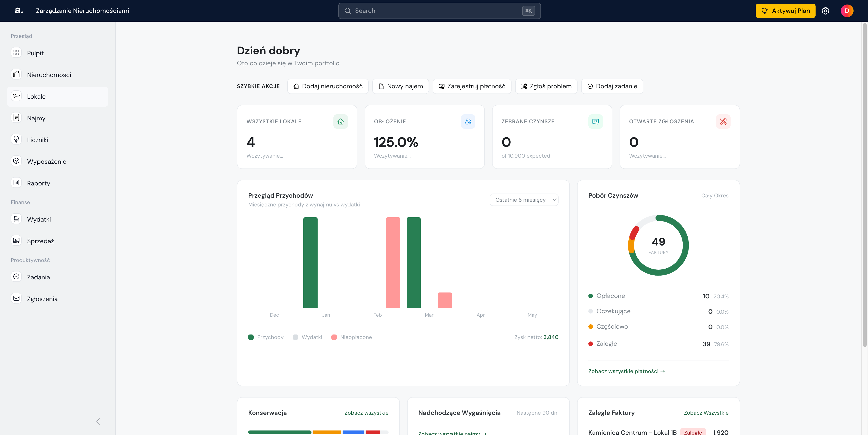
Task: Toggle Wydatki series in chart legend
Action: 307,337
